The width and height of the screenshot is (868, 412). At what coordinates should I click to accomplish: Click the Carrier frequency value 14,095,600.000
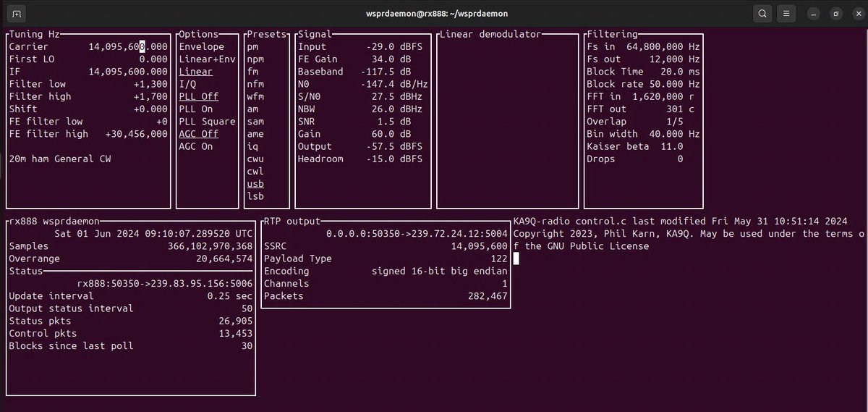[x=128, y=47]
